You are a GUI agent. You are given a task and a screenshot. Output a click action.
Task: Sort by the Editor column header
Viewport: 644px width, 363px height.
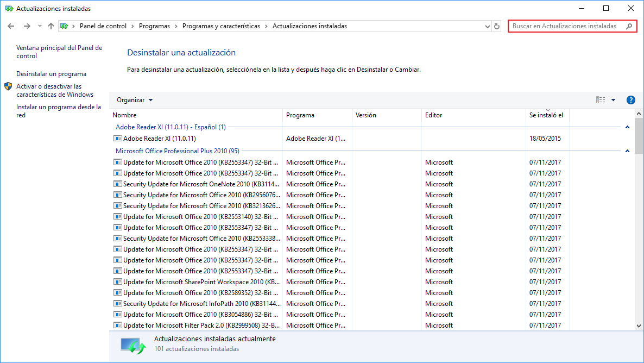473,115
